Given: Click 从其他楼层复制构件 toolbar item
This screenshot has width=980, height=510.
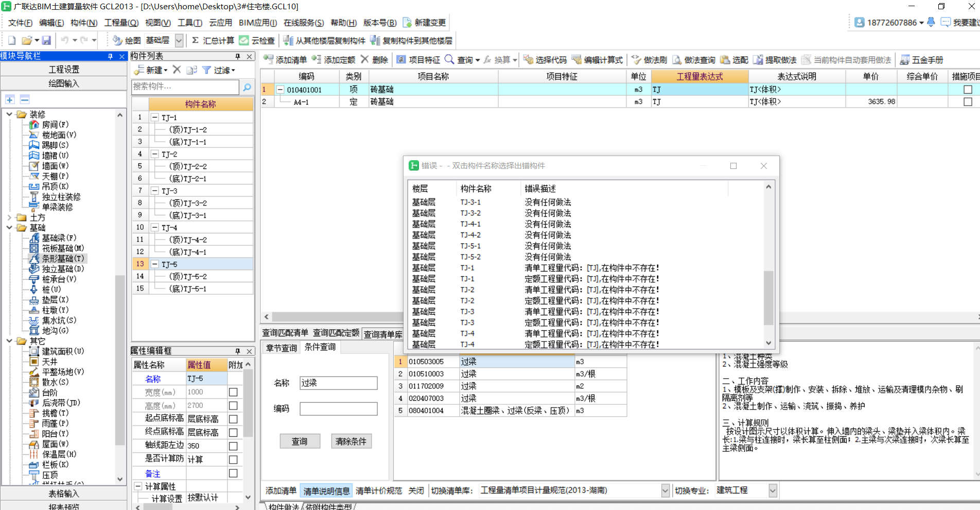Looking at the screenshot, I should point(324,40).
